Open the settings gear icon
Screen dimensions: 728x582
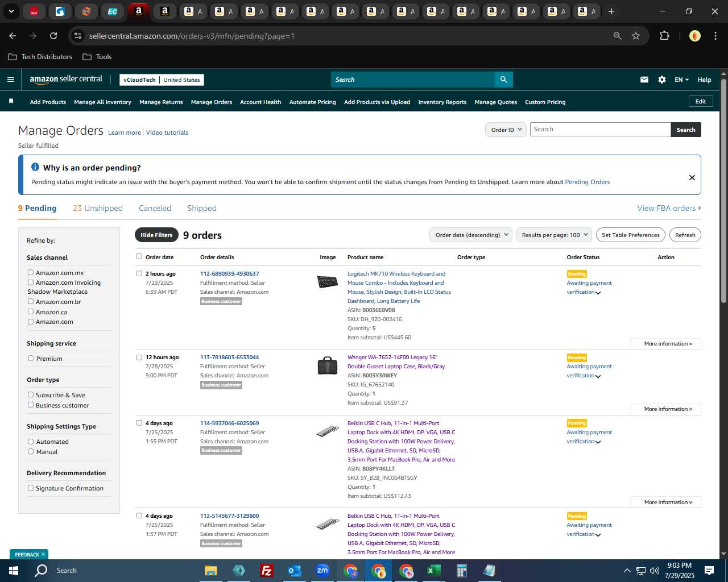pyautogui.click(x=662, y=80)
